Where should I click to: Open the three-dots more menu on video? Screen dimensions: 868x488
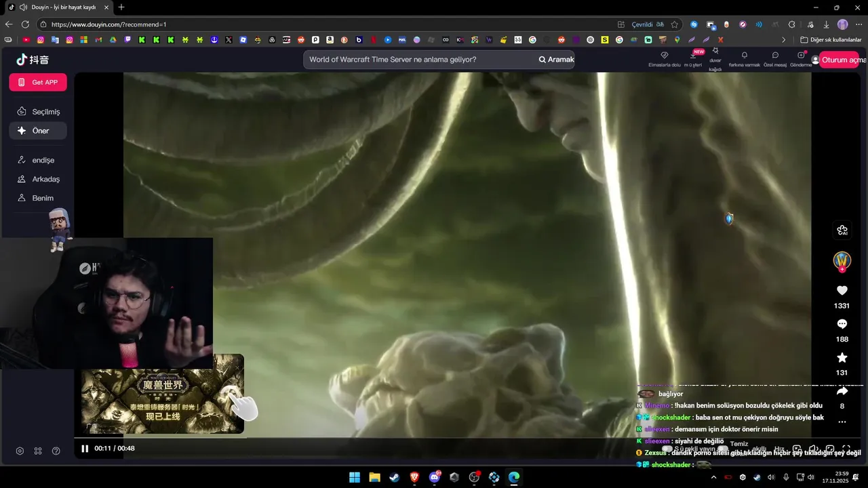point(842,422)
